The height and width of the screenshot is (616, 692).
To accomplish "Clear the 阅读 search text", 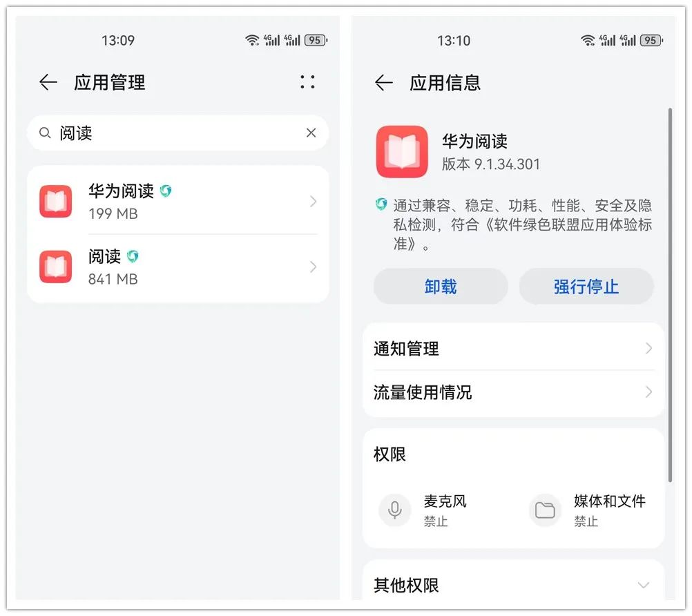I will [x=311, y=133].
